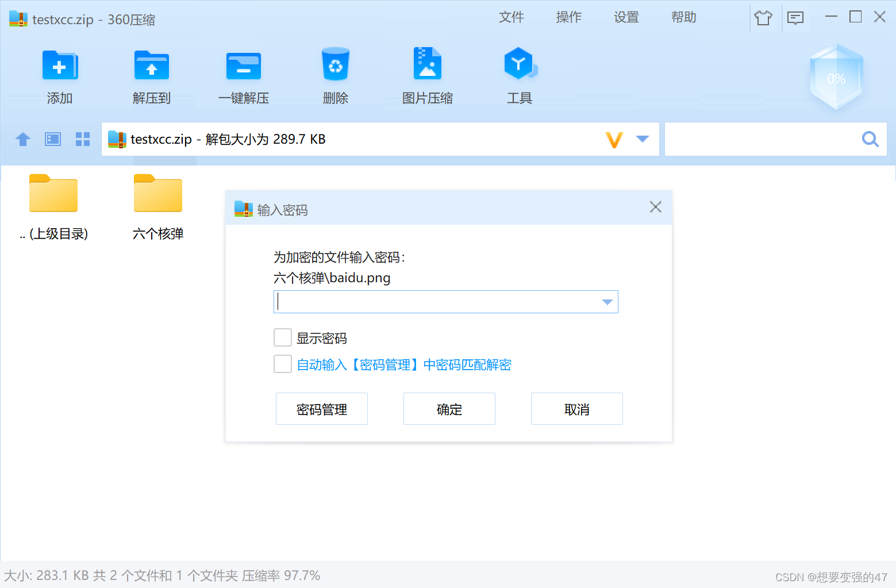This screenshot has height=588, width=896.
Task: Click the 取消 button
Action: tap(577, 409)
